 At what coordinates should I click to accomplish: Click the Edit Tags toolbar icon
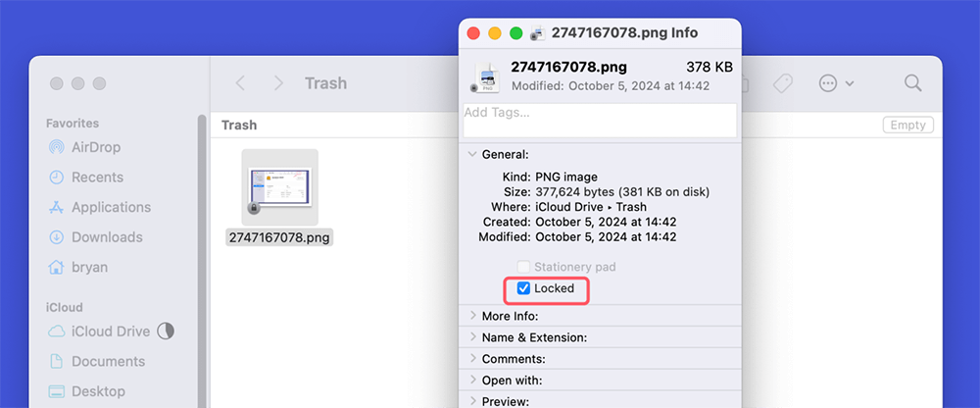coord(782,83)
